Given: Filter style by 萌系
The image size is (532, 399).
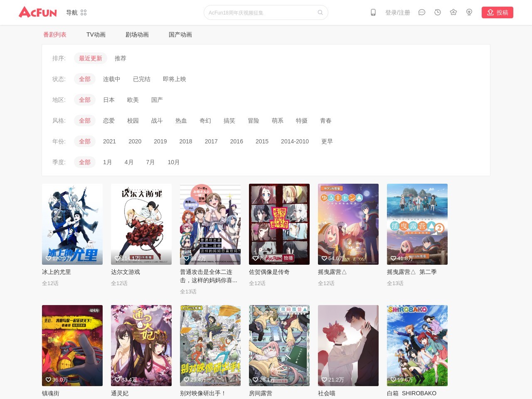Looking at the screenshot, I should click(x=278, y=121).
